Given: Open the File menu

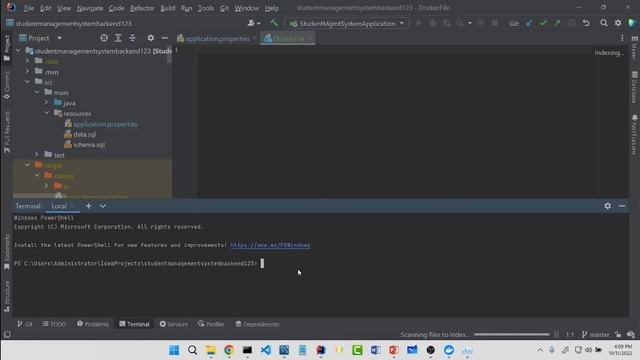Looking at the screenshot, I should (x=29, y=8).
